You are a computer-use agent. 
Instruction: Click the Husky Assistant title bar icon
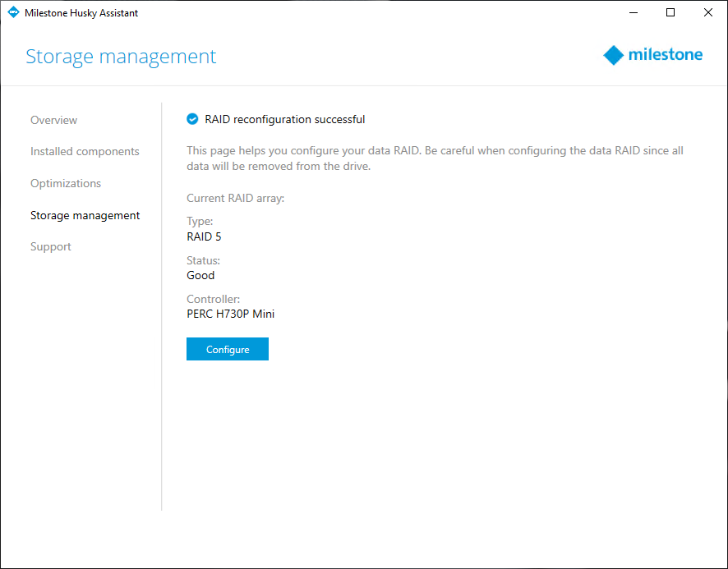click(x=13, y=12)
